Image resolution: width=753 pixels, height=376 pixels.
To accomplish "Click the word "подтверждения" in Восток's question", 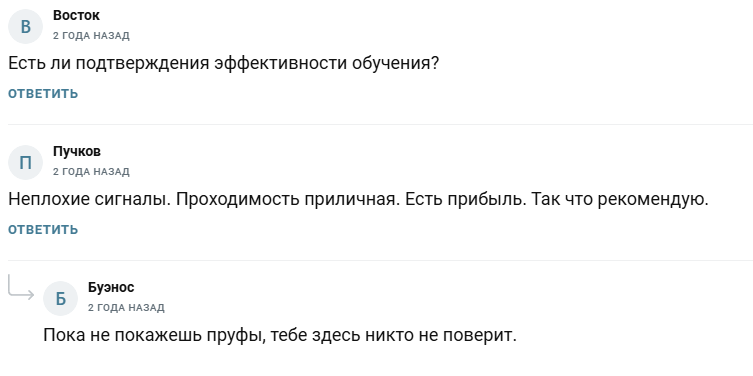I will pyautogui.click(x=142, y=64).
